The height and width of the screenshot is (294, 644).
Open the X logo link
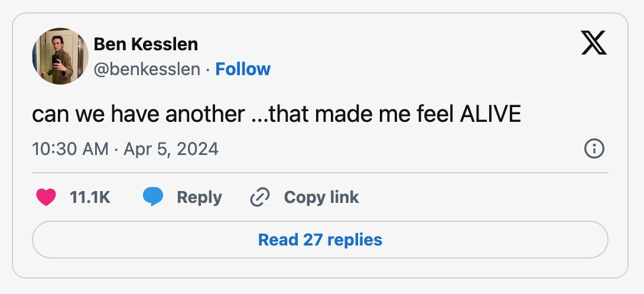pos(593,43)
